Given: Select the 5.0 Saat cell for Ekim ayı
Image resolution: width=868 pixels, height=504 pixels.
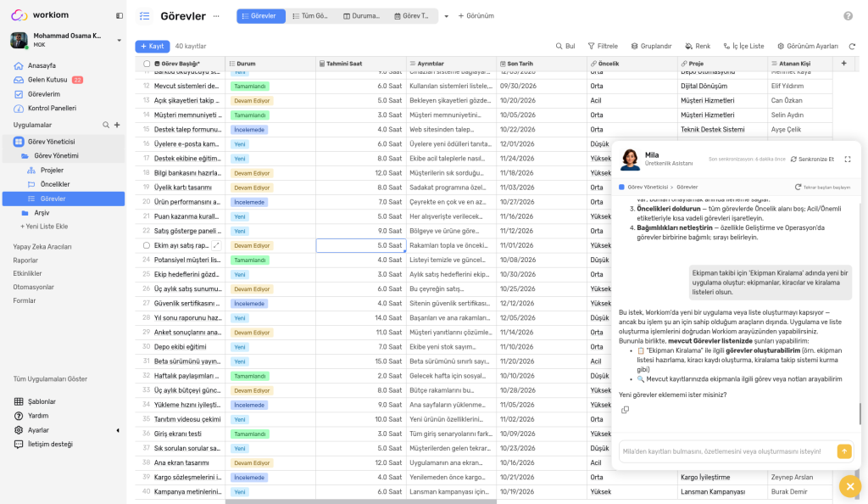Looking at the screenshot, I should coord(361,245).
